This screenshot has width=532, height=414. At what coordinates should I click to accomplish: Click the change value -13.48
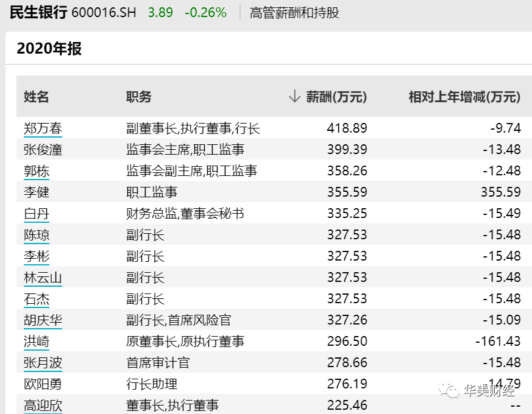click(x=502, y=150)
